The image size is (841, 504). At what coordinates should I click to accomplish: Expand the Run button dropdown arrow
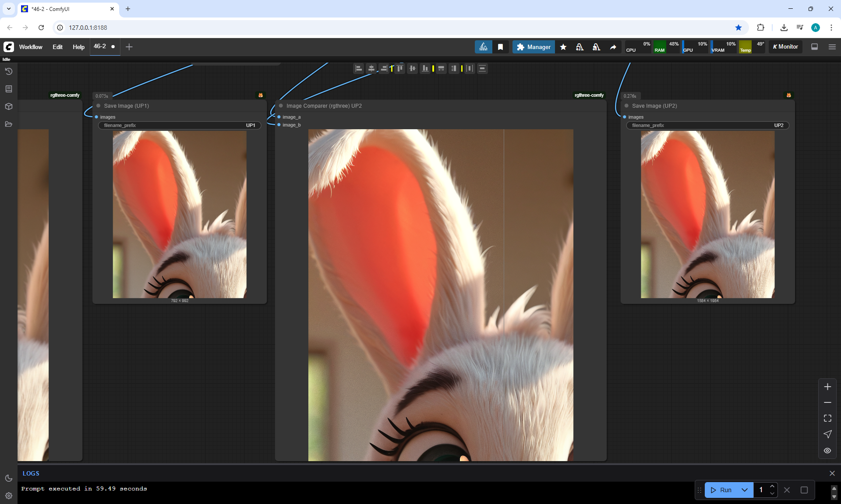(745, 490)
